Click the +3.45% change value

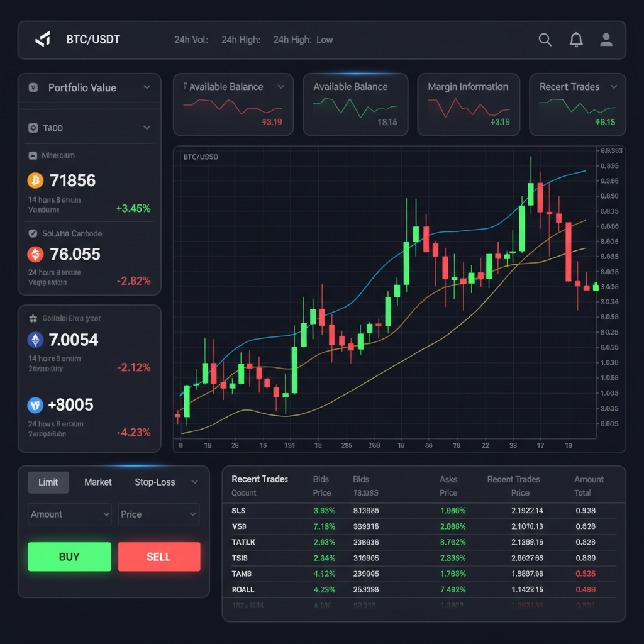pyautogui.click(x=133, y=208)
